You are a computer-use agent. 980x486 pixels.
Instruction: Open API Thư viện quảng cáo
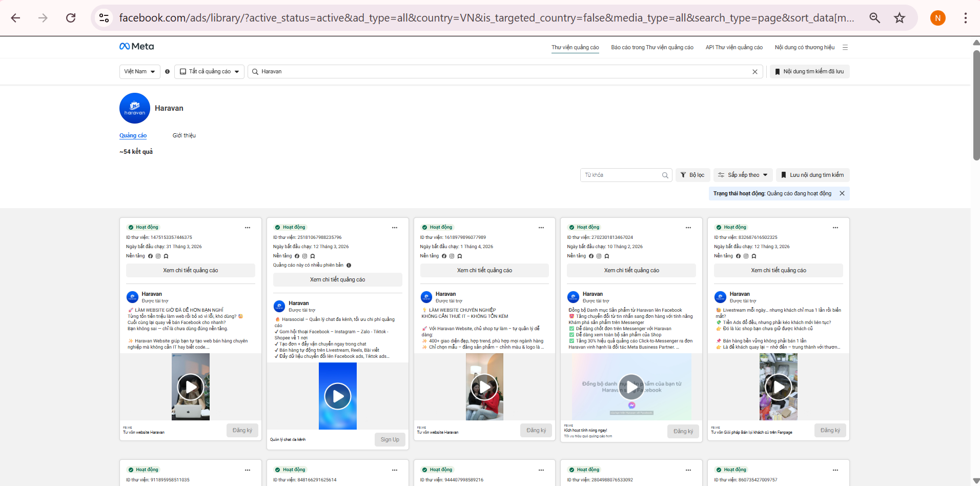click(x=734, y=47)
